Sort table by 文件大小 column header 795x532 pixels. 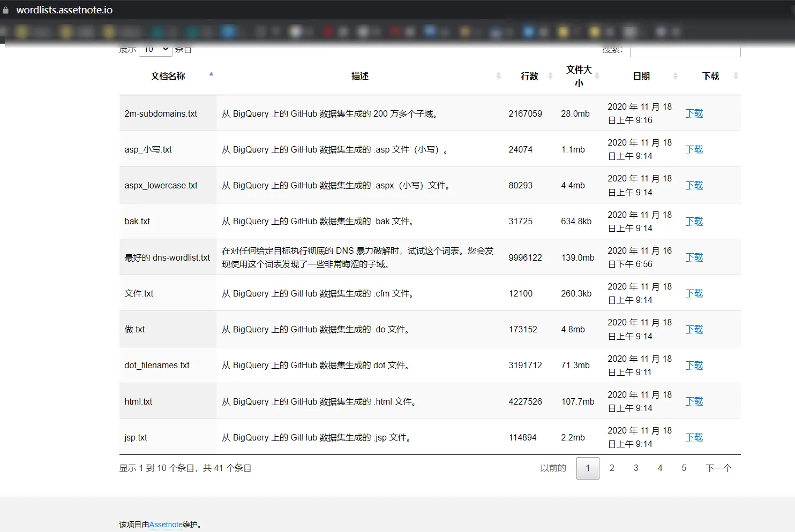pyautogui.click(x=579, y=77)
